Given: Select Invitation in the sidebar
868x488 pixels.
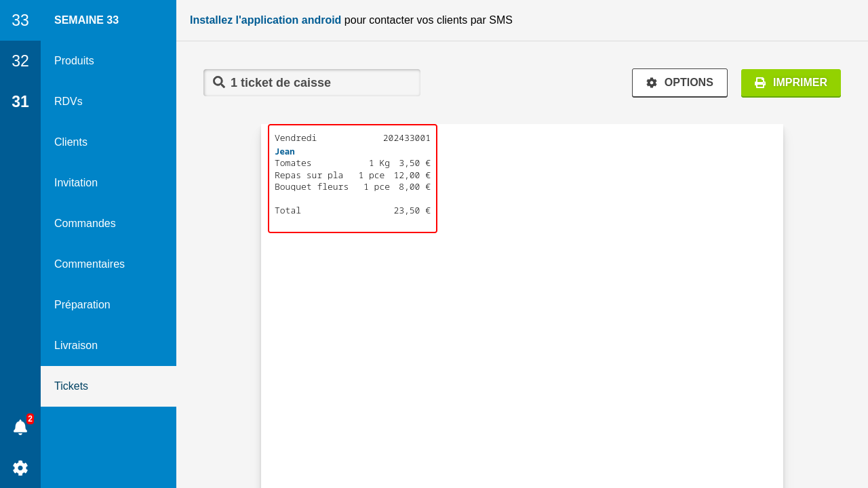Looking at the screenshot, I should (76, 183).
